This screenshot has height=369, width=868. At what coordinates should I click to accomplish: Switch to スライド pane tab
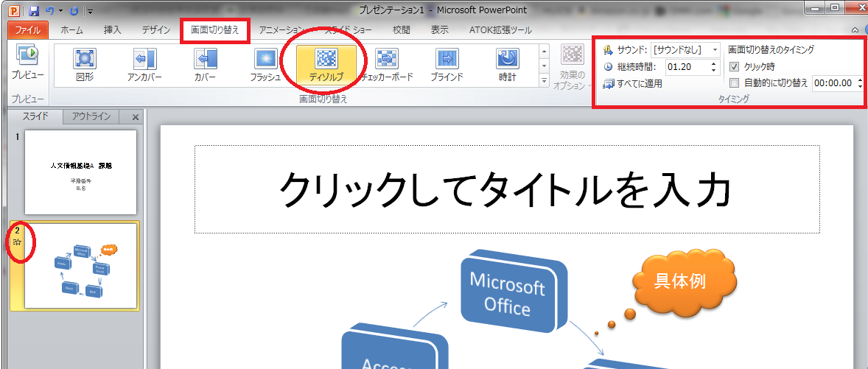pos(35,116)
